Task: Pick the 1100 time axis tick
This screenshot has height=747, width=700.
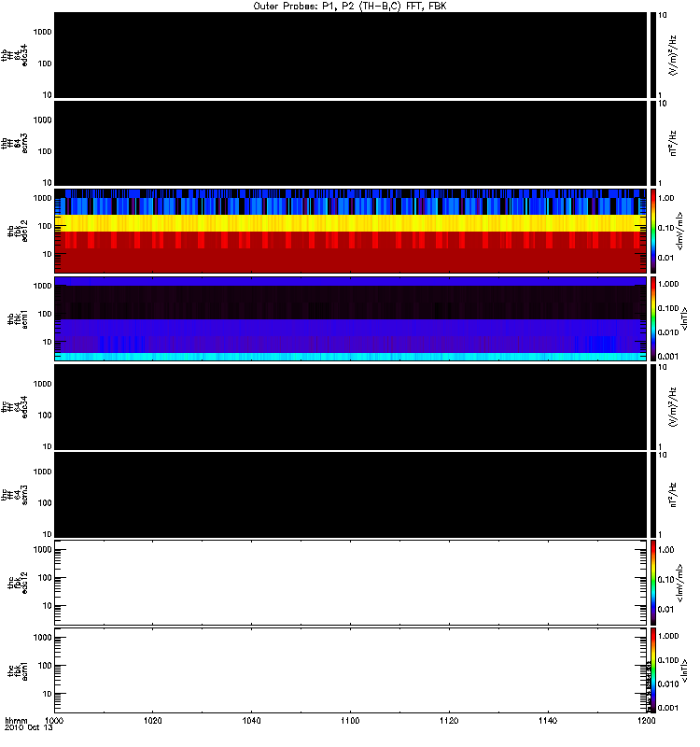Action: click(350, 722)
